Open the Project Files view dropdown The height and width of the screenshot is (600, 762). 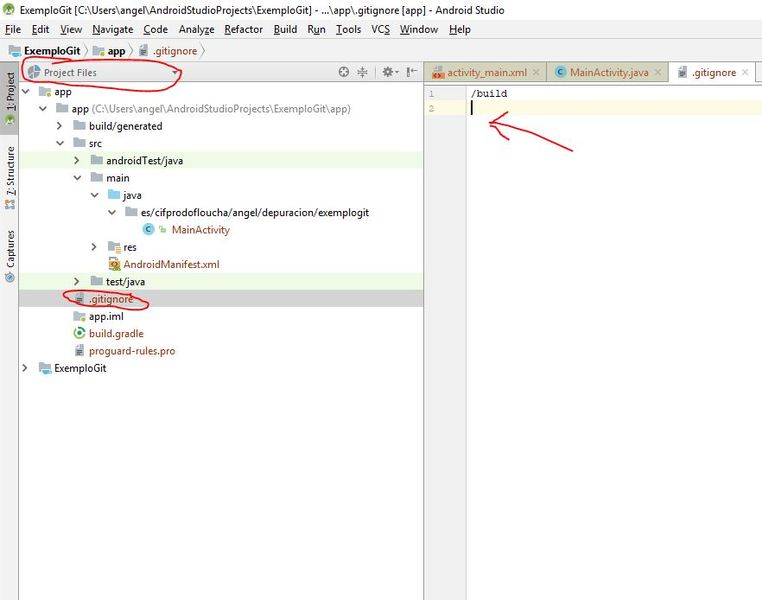click(103, 72)
